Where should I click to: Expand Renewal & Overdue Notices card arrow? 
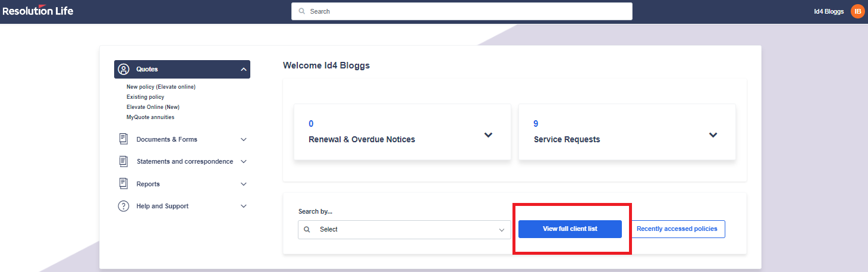(488, 135)
